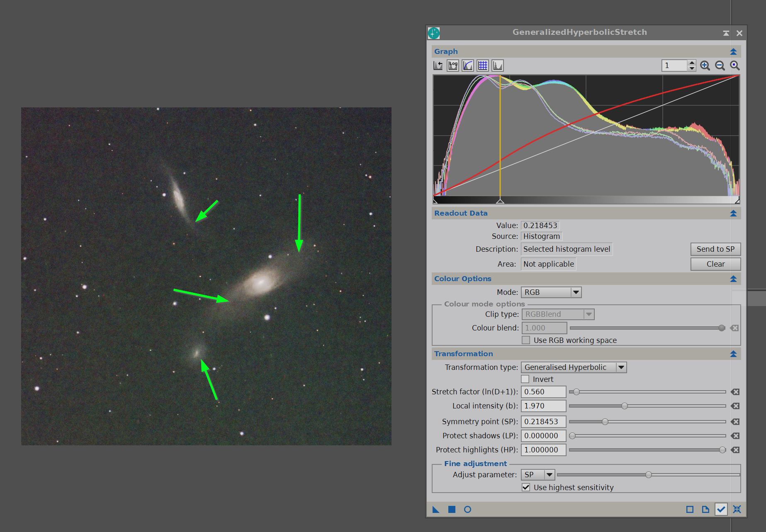Viewport: 766px width, 532px height.
Task: Click the Local intensity slider handle
Action: 625,406
